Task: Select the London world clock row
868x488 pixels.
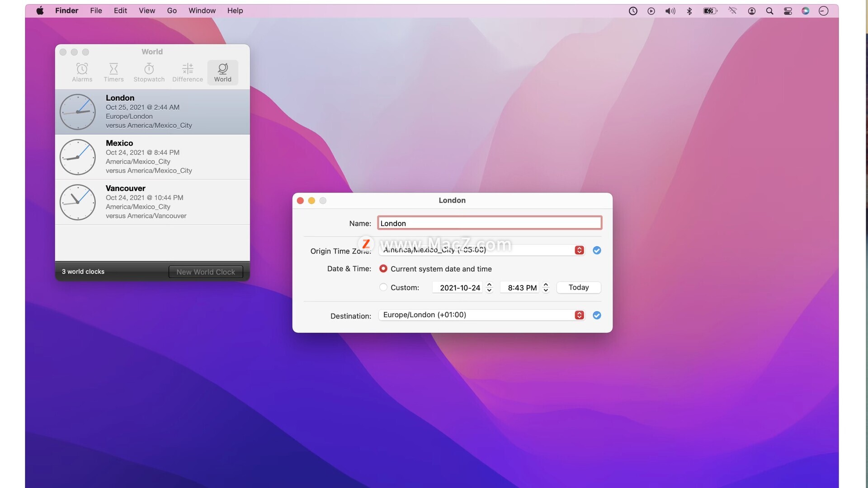Action: tap(152, 112)
